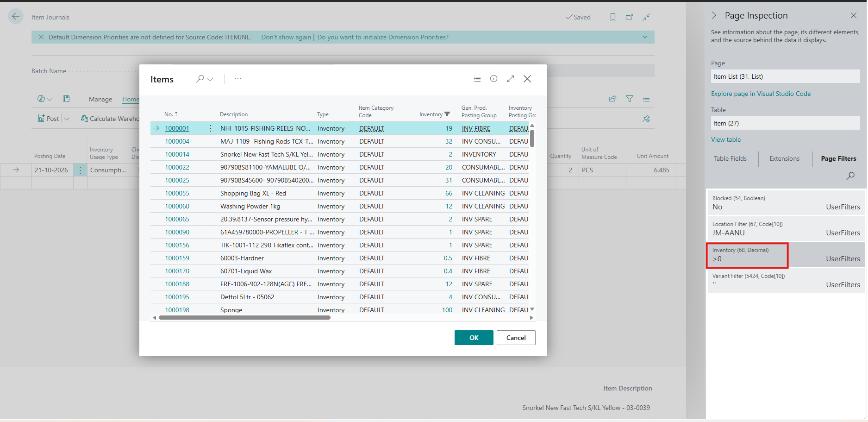Click the pin icon in action bar
Screen dimensions: 868x422
[646, 119]
